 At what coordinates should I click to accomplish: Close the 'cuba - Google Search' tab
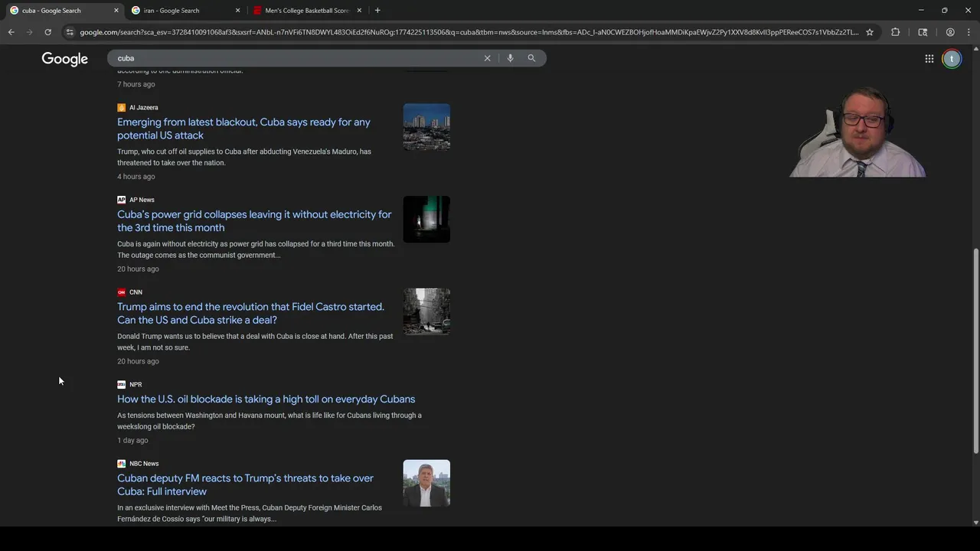point(116,11)
